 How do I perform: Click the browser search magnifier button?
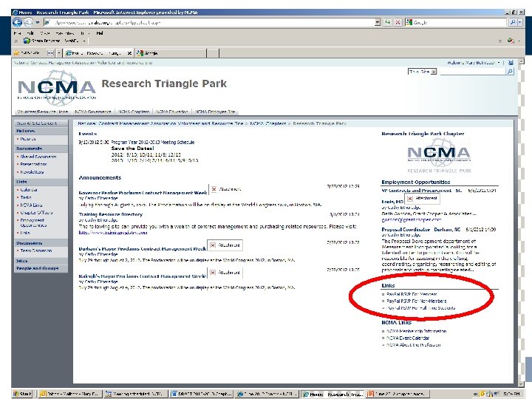[x=513, y=22]
